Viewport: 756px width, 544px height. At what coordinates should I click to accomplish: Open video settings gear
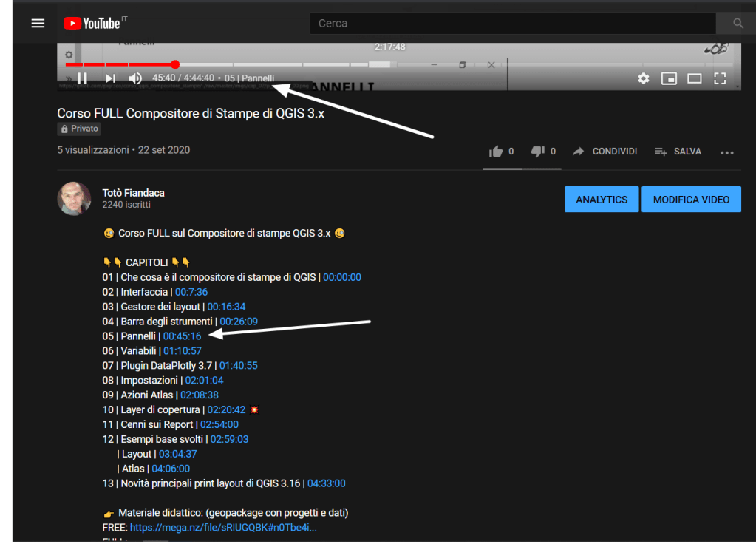[643, 78]
